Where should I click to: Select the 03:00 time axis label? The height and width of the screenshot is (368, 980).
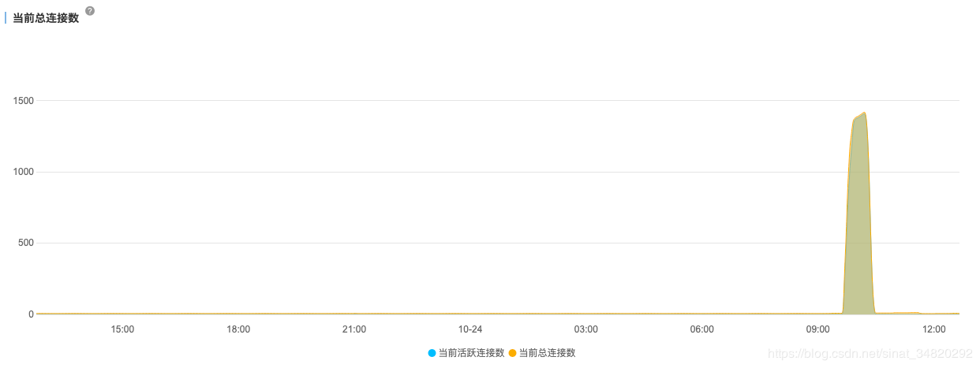click(x=586, y=329)
